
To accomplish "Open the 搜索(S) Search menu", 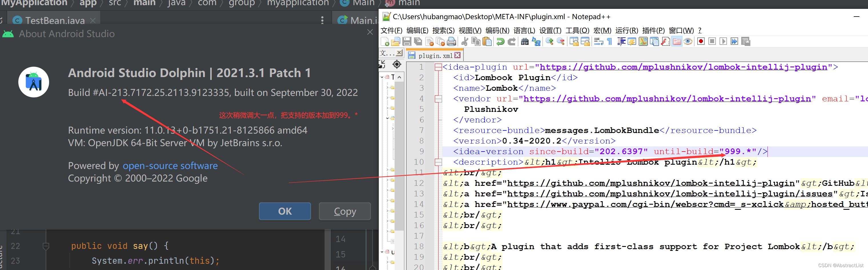I will (x=443, y=31).
